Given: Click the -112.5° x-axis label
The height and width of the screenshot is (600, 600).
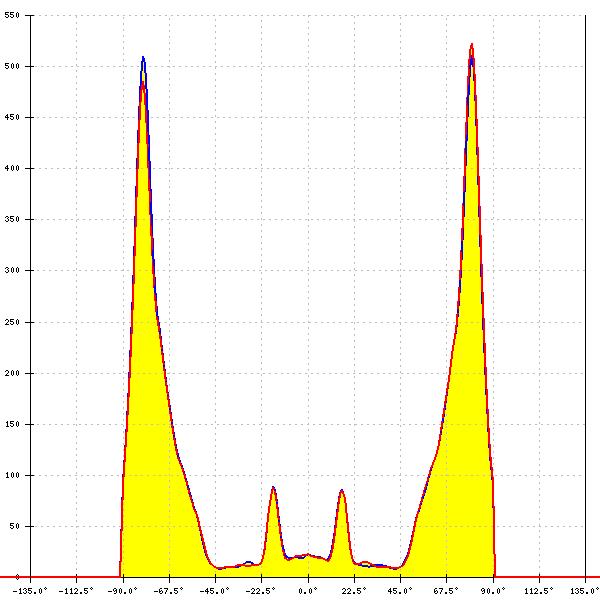Looking at the screenshot, I should (76, 591).
